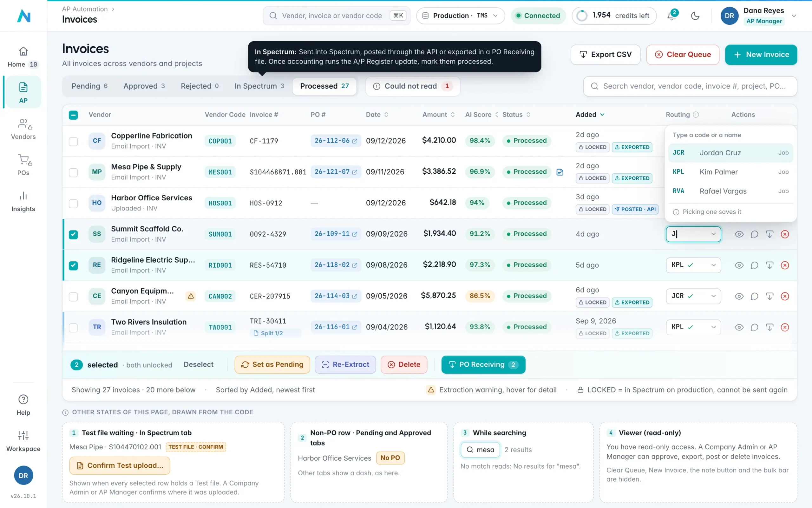Click New Invoice button

(761, 54)
